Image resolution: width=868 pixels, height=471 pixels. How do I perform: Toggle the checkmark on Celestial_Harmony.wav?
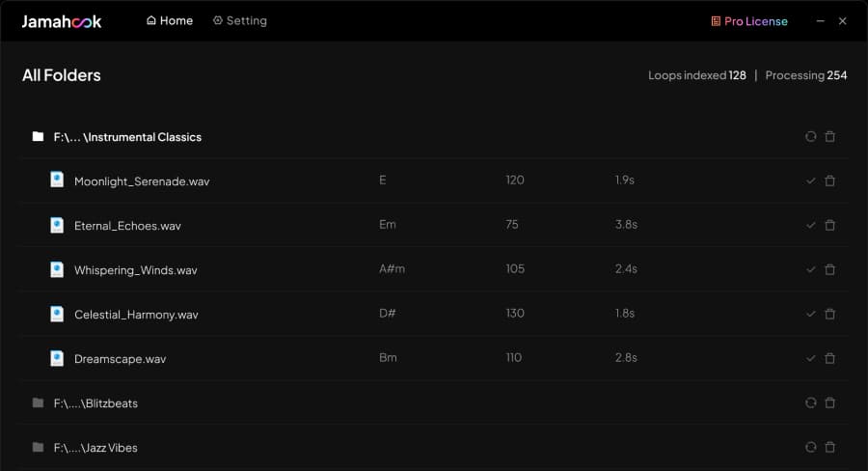(810, 314)
